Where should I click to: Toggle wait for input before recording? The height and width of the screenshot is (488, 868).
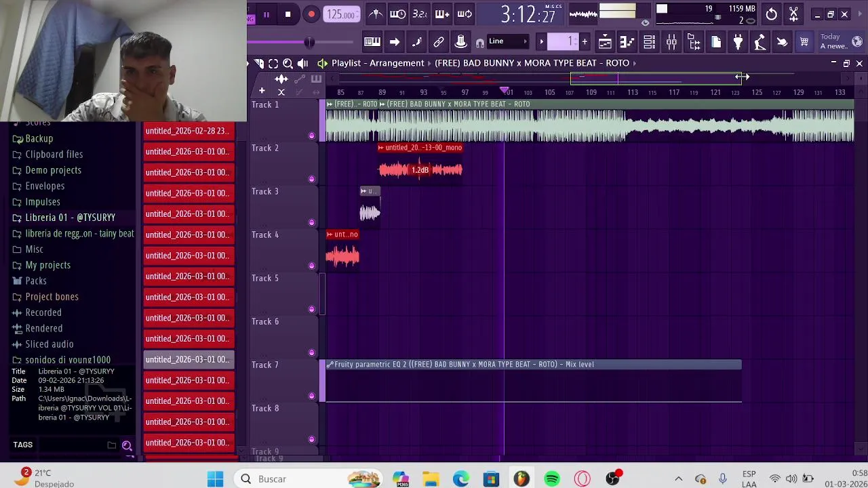[x=398, y=14]
